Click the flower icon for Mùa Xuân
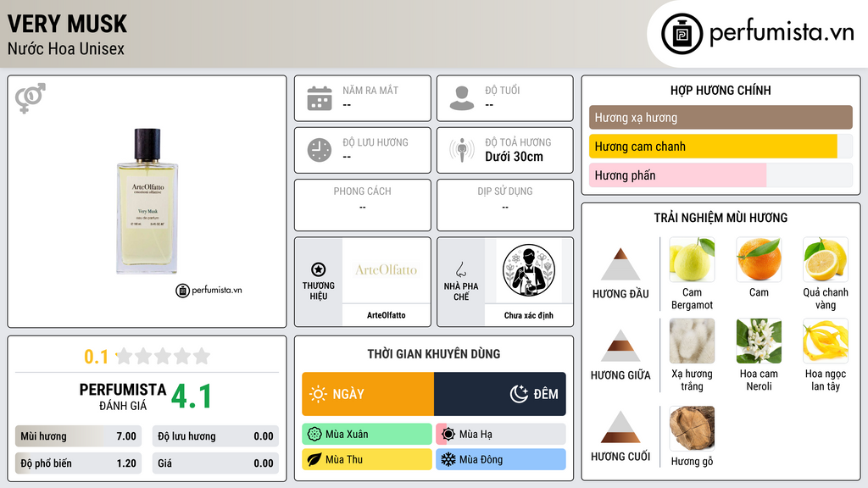This screenshot has width=868, height=488. click(314, 435)
